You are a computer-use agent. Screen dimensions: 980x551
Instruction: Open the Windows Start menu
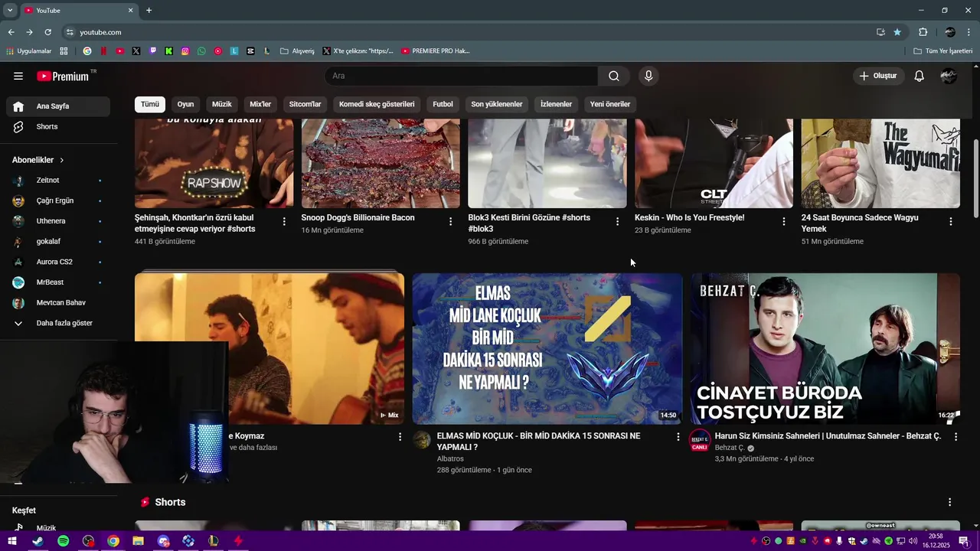(x=12, y=541)
